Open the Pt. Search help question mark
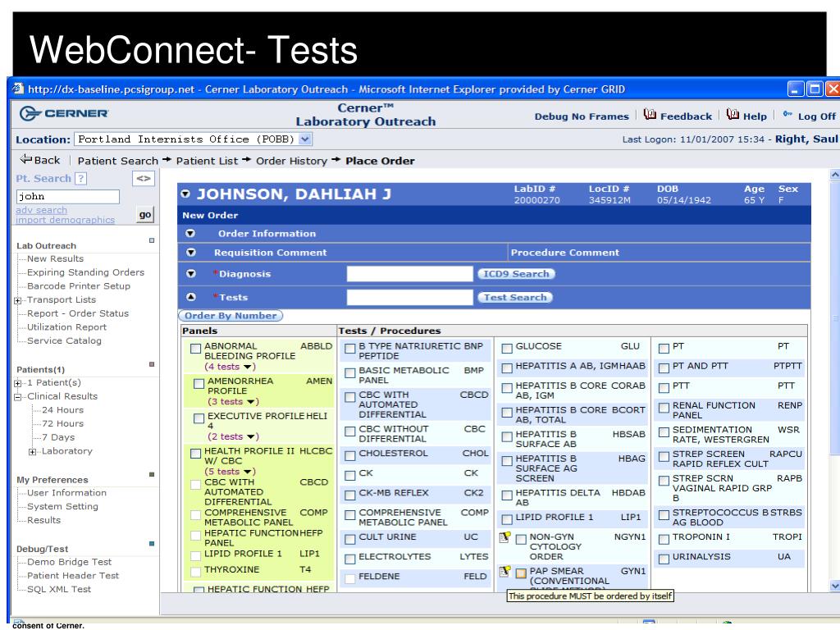840x630 pixels. click(81, 178)
